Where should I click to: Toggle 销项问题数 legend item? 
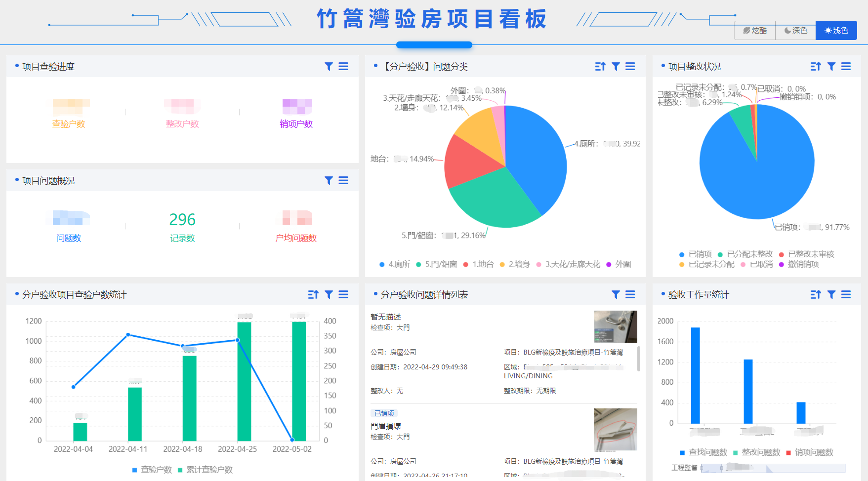(809, 452)
